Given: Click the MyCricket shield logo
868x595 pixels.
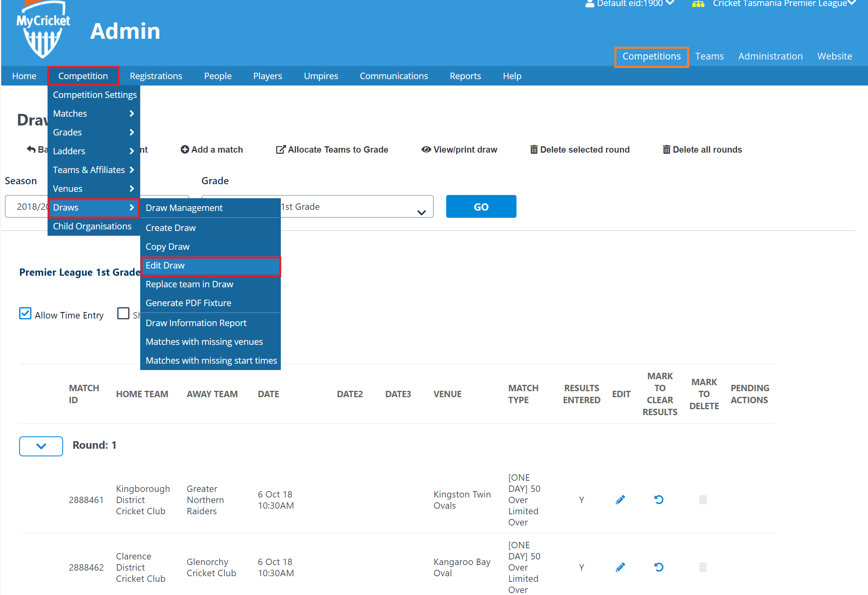Looking at the screenshot, I should coord(43,30).
